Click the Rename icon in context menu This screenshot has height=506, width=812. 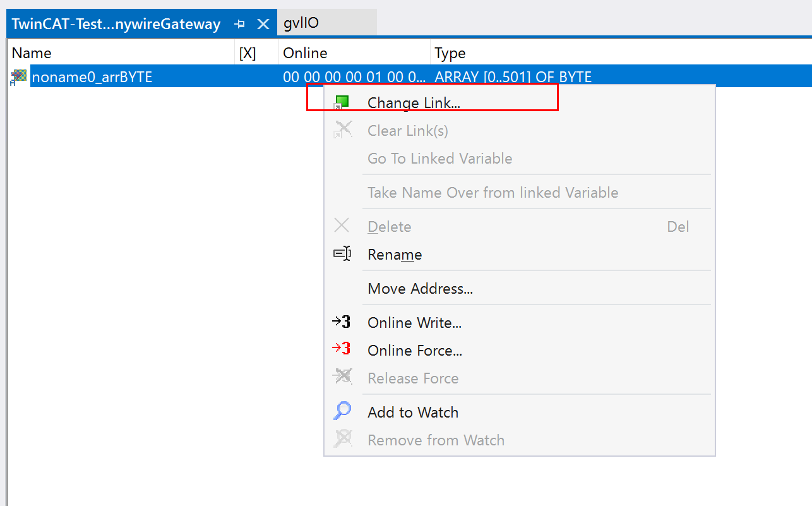coord(342,254)
